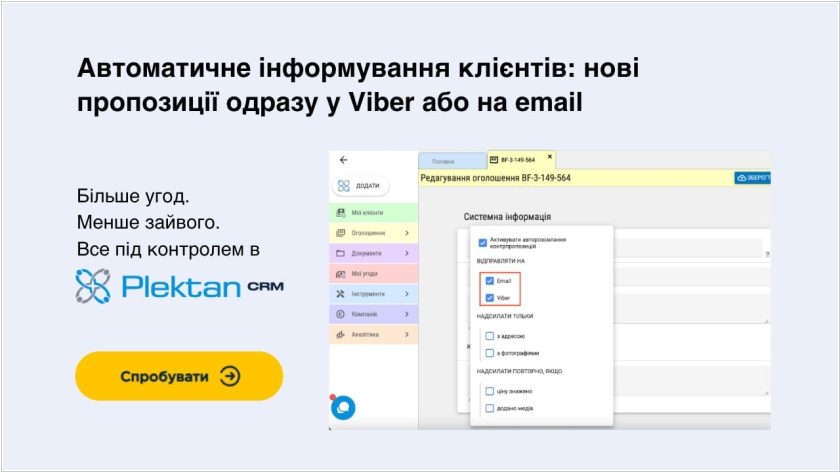The image size is (840, 472).
Task: Open the chat support bubble icon
Action: (343, 408)
